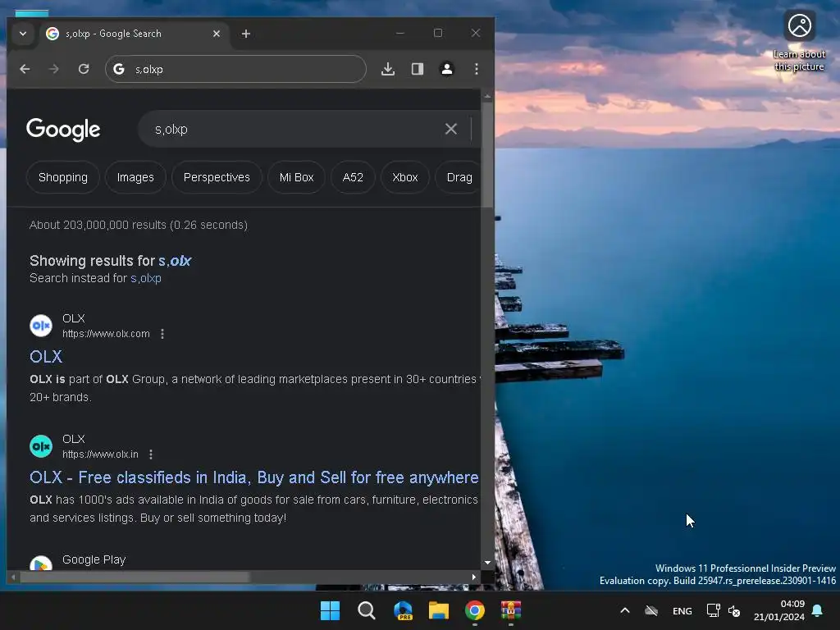Open the notification bell icon

point(818,610)
